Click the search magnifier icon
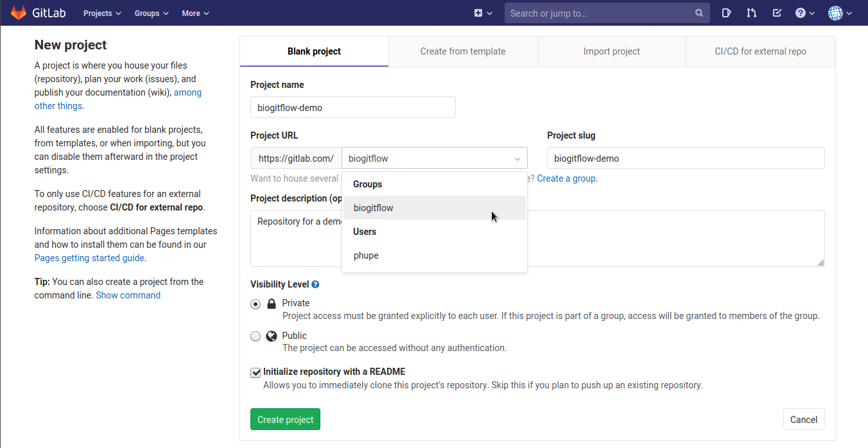The width and height of the screenshot is (868, 448). [699, 13]
